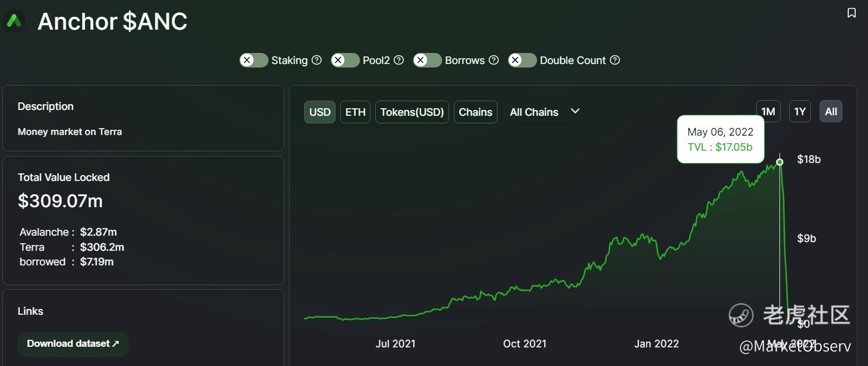Turn on the Pool2 switch
This screenshot has height=366, width=868.
345,60
